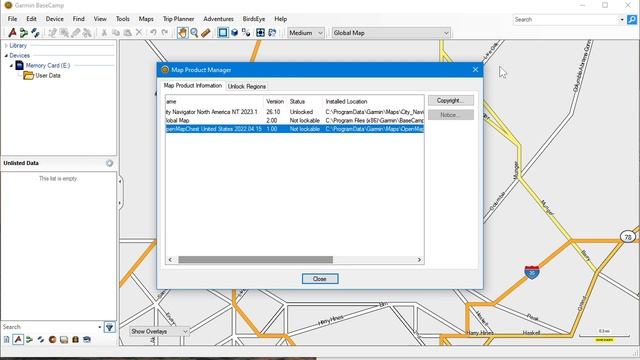The image size is (640, 360).
Task: Click the Version column header
Action: (x=275, y=101)
